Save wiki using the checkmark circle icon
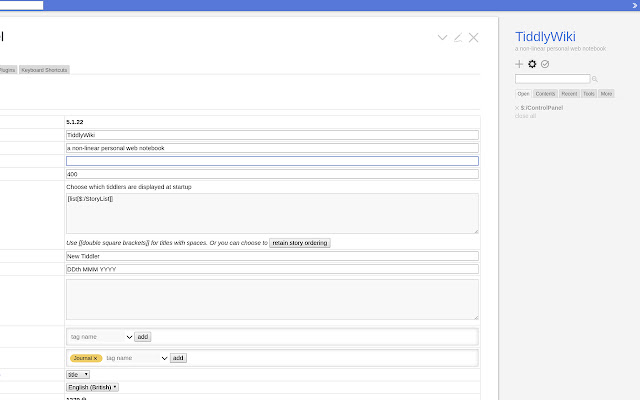The height and width of the screenshot is (400, 640). [545, 64]
